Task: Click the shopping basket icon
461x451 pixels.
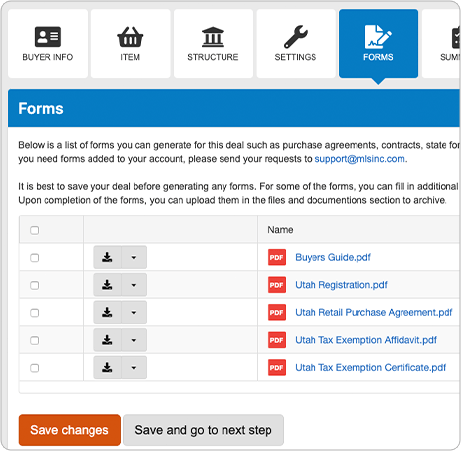Action: point(130,37)
